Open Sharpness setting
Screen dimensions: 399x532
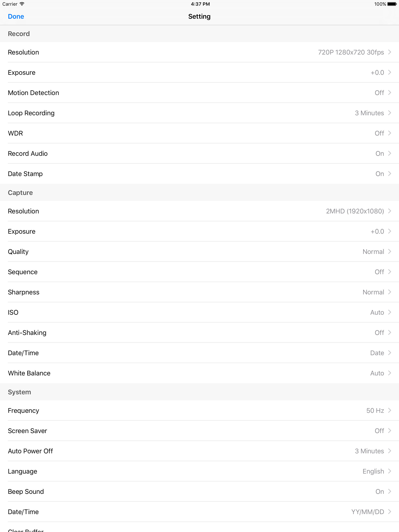[x=199, y=292]
